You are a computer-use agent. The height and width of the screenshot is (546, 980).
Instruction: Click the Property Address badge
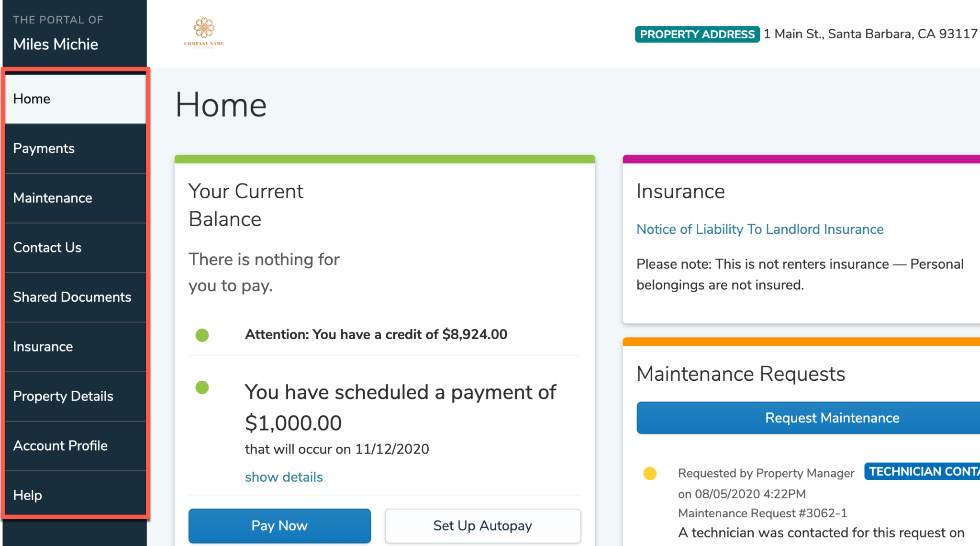click(x=697, y=34)
